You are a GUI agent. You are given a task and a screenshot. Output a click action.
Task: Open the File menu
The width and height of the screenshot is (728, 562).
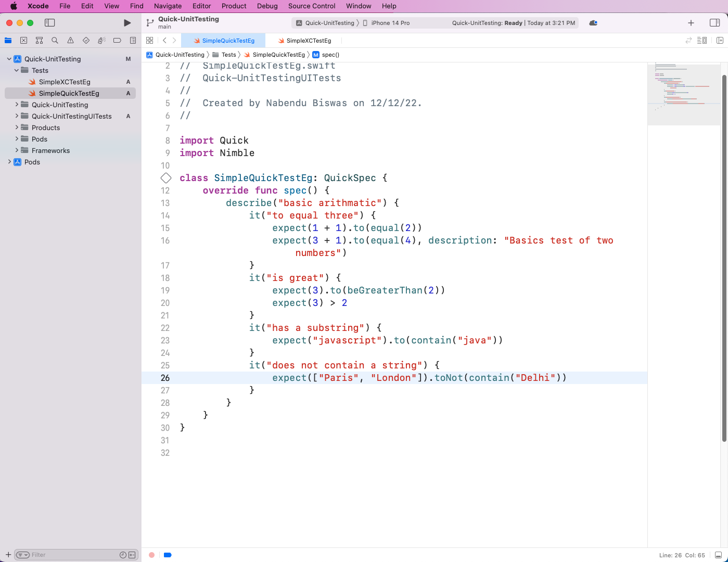pos(65,6)
